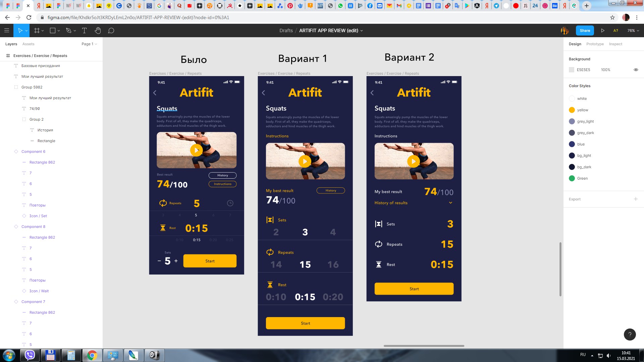Image resolution: width=644 pixels, height=362 pixels.
Task: Click Start button in Вариант 1
Action: (x=305, y=323)
